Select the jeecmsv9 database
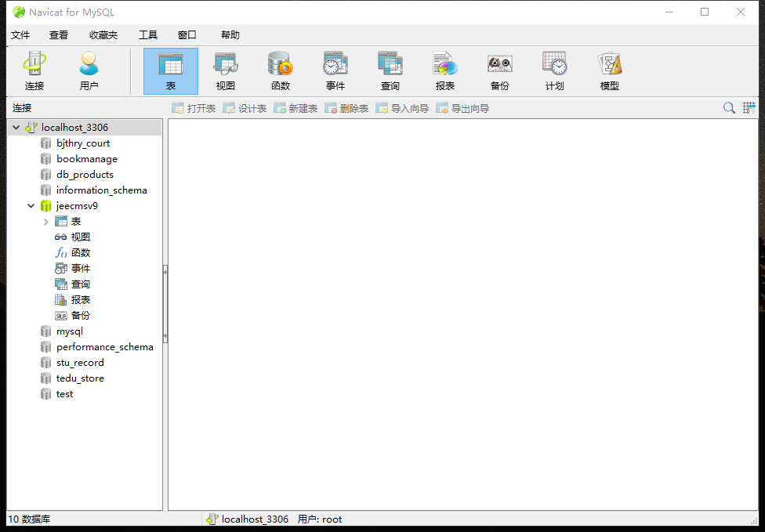 point(77,206)
